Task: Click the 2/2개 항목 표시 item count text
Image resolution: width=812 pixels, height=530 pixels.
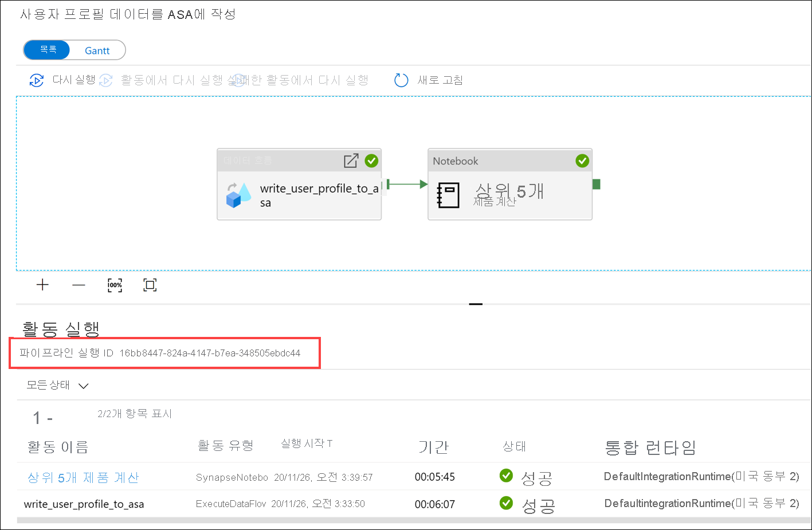Action: tap(135, 414)
